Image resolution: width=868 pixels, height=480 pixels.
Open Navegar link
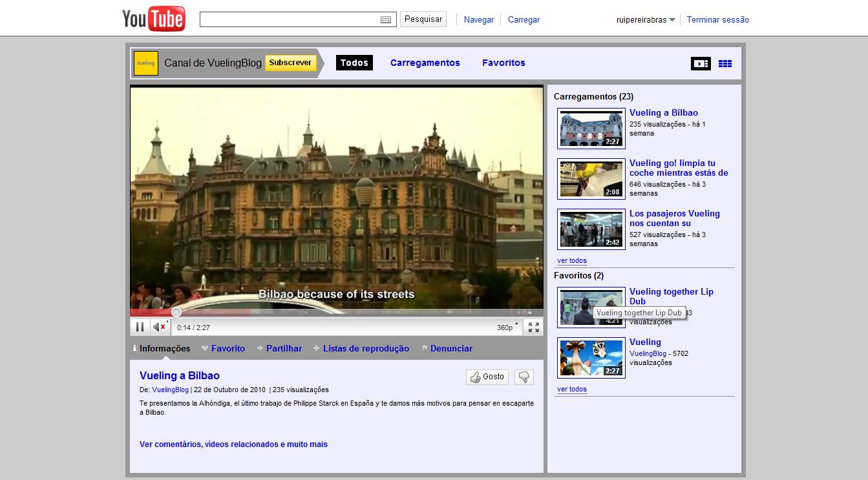pyautogui.click(x=479, y=20)
